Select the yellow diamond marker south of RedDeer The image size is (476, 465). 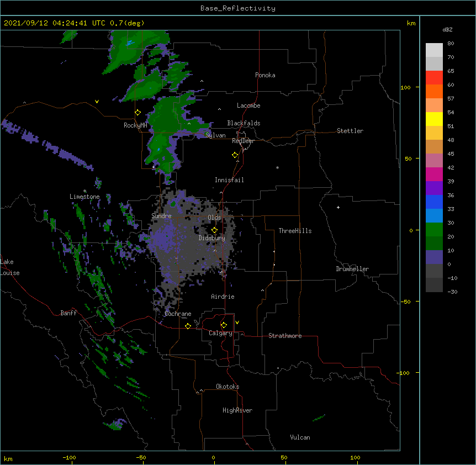point(235,155)
